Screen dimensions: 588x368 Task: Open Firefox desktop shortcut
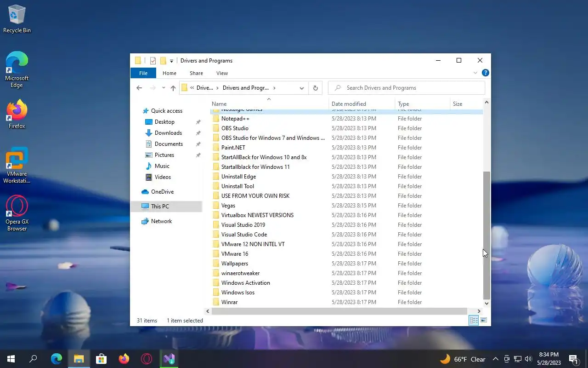[17, 114]
